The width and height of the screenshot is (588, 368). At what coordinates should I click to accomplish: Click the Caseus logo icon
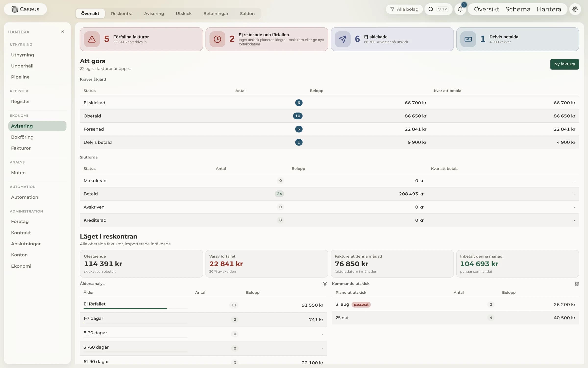coord(15,9)
